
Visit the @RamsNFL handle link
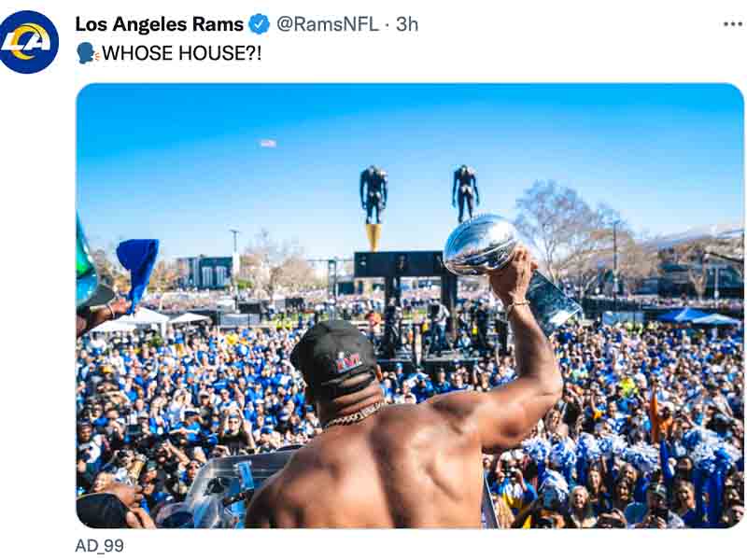pyautogui.click(x=327, y=24)
